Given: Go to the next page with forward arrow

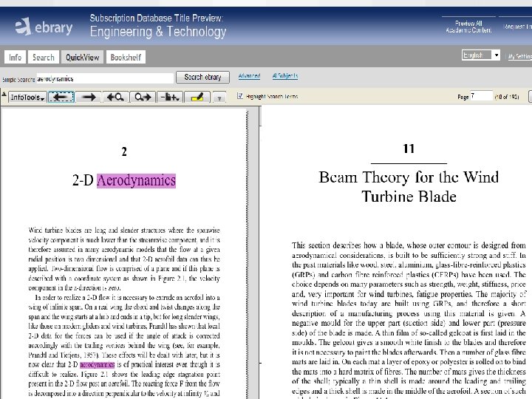Looking at the screenshot, I should [89, 97].
